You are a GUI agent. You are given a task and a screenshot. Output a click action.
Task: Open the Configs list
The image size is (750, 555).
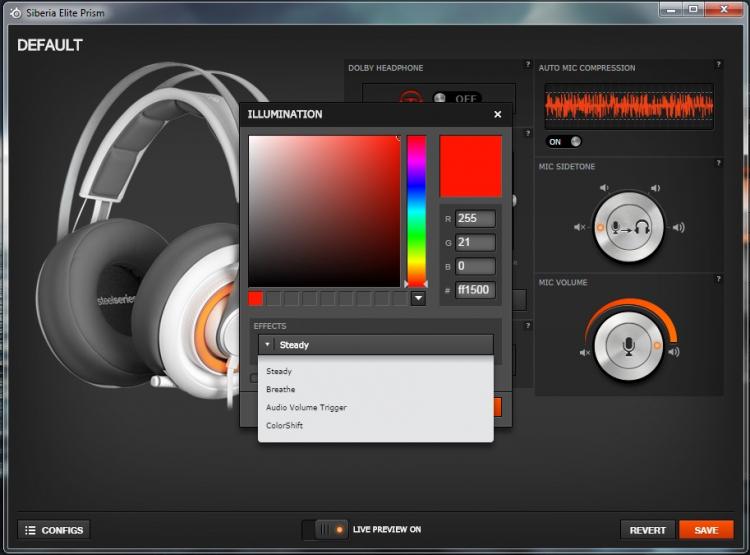coord(54,530)
